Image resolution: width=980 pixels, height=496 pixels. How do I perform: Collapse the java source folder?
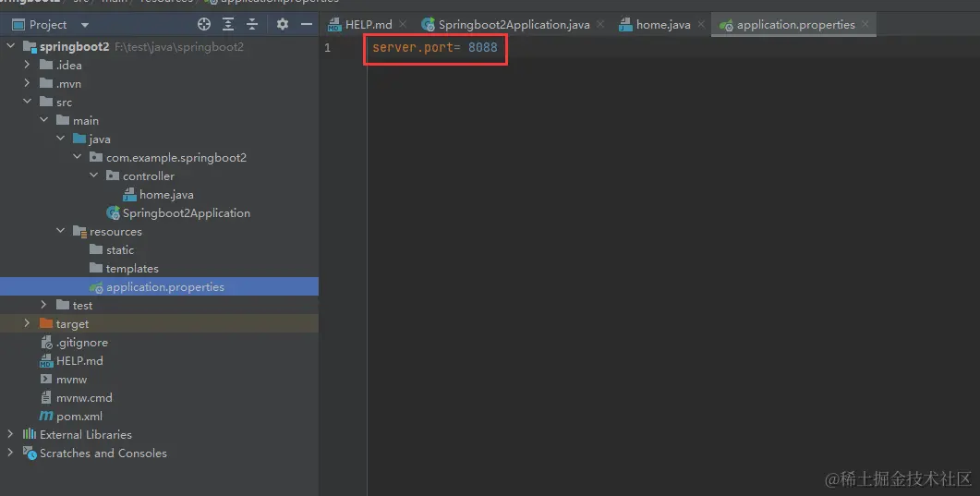[x=61, y=138]
